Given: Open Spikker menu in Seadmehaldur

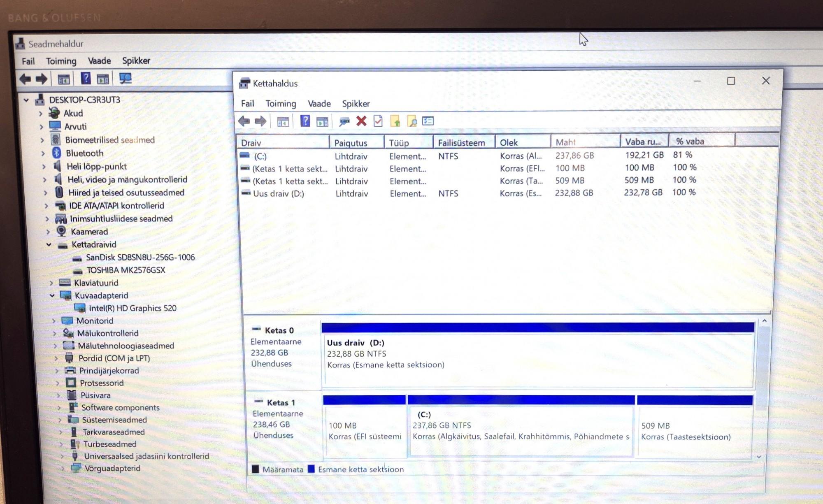Looking at the screenshot, I should tap(136, 61).
